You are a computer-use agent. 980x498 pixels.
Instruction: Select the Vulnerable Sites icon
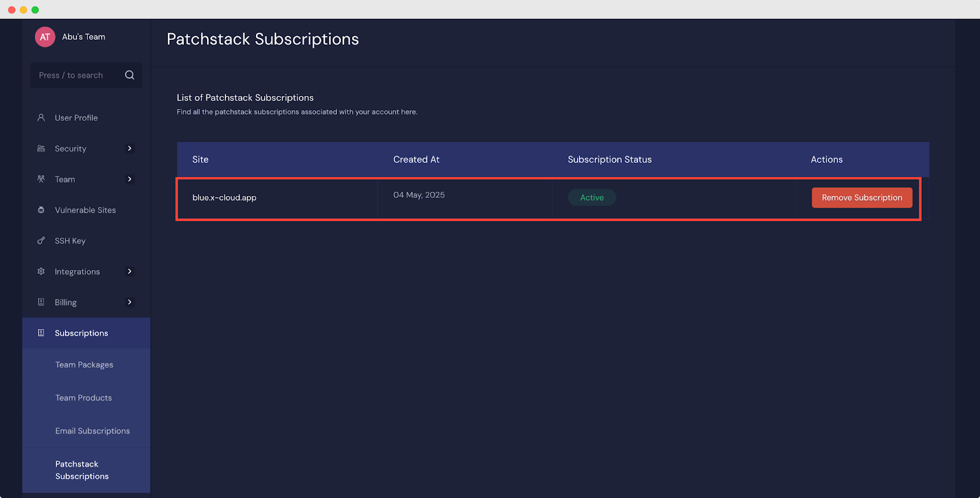40,209
